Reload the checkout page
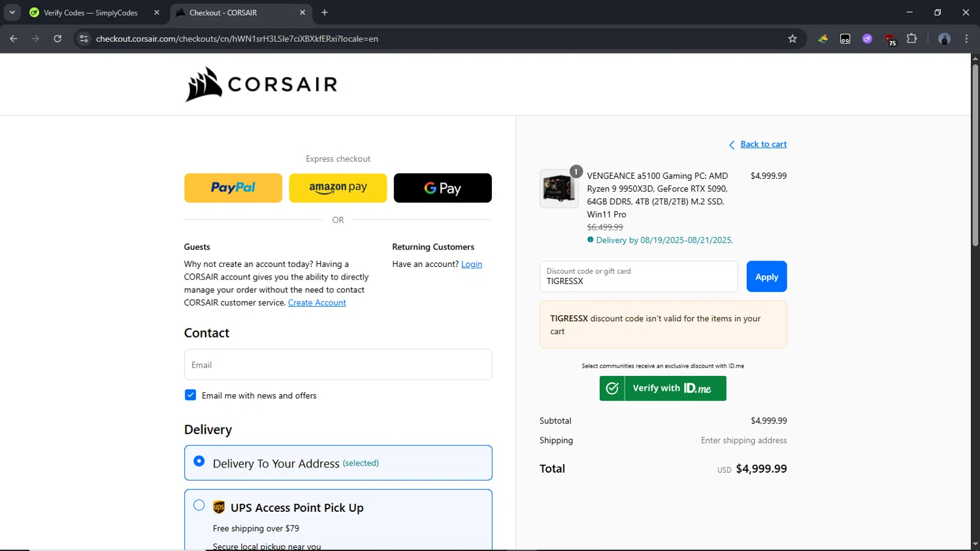980x551 pixels. click(x=57, y=39)
